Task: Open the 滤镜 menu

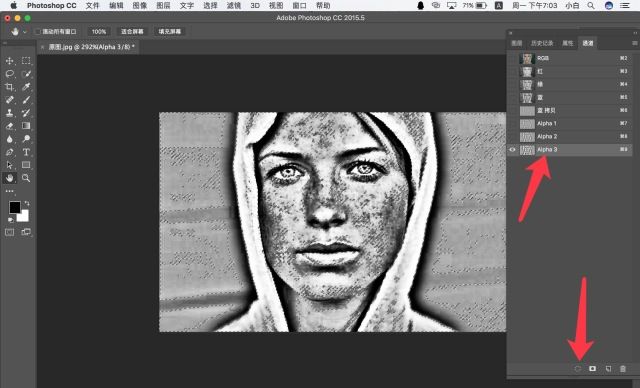Action: point(233,6)
